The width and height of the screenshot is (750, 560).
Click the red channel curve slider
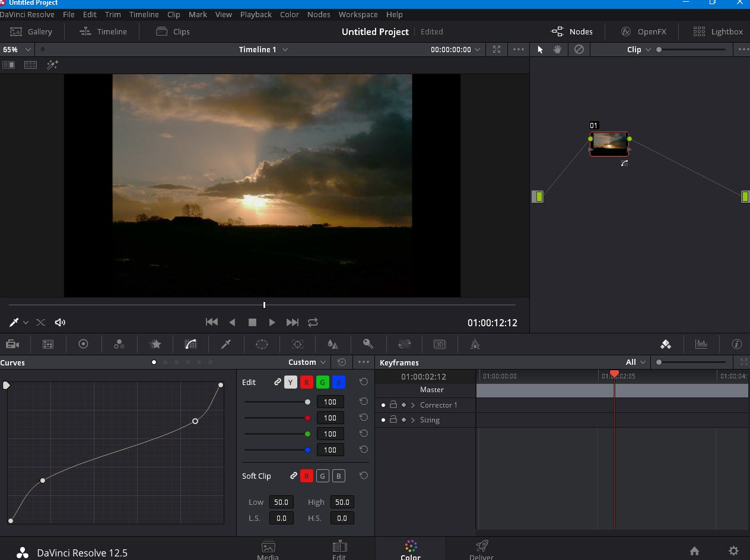pyautogui.click(x=308, y=418)
